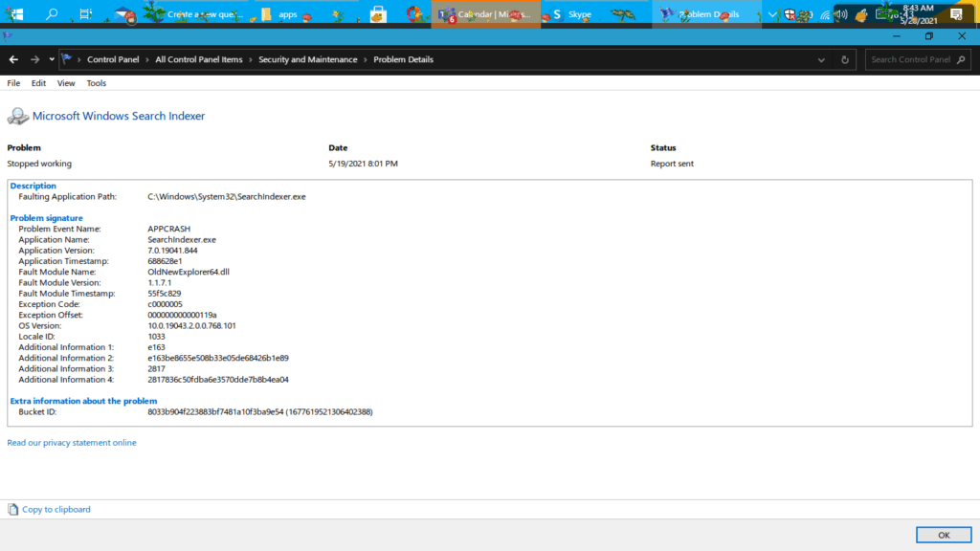Refresh the Problem Details page
The image size is (980, 551).
pos(843,59)
